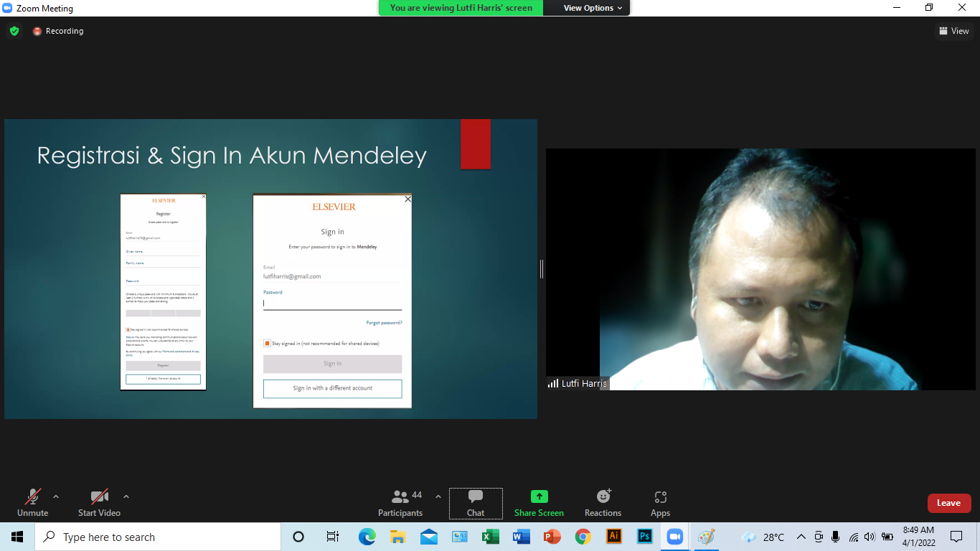Image resolution: width=980 pixels, height=551 pixels.
Task: Open the Reactions menu
Action: pos(603,502)
